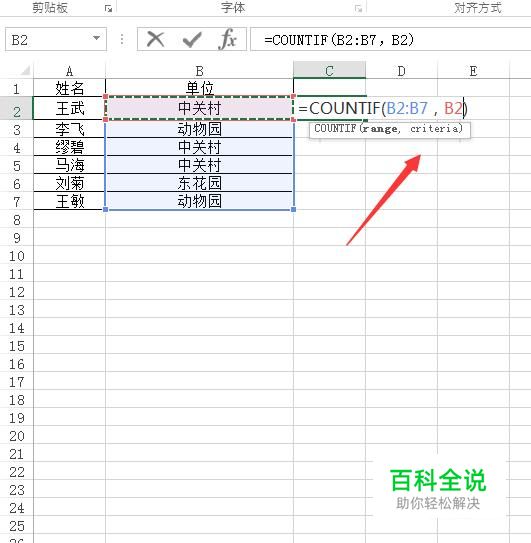Select row 25 header
This screenshot has height=543, width=531.
(17, 526)
